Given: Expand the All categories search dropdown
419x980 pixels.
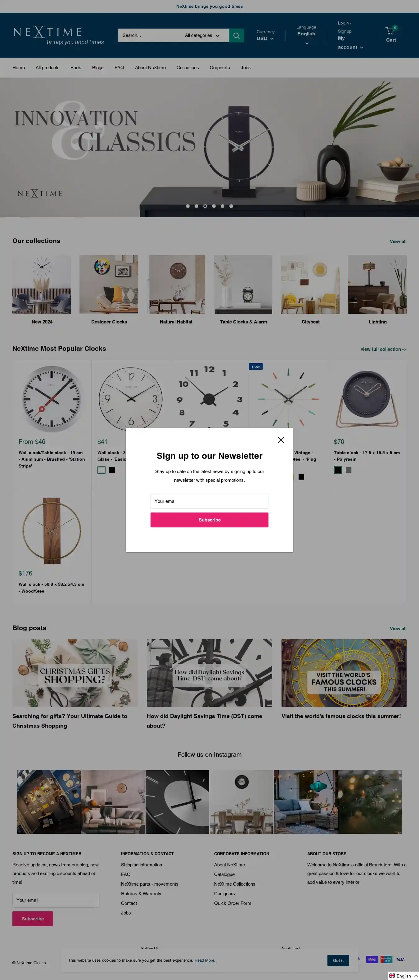Looking at the screenshot, I should click(202, 35).
